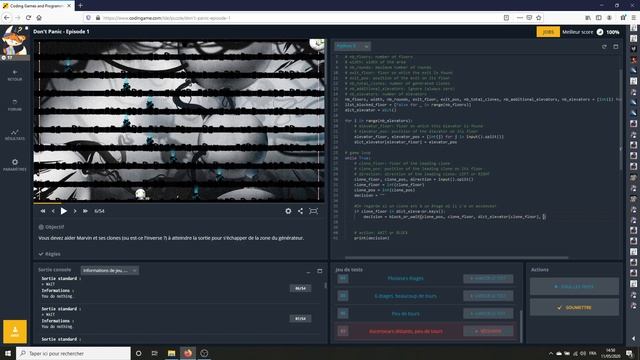Viewport: 640px width, 360px height.
Task: Open the Informations de jeu dropdown
Action: click(x=109, y=270)
